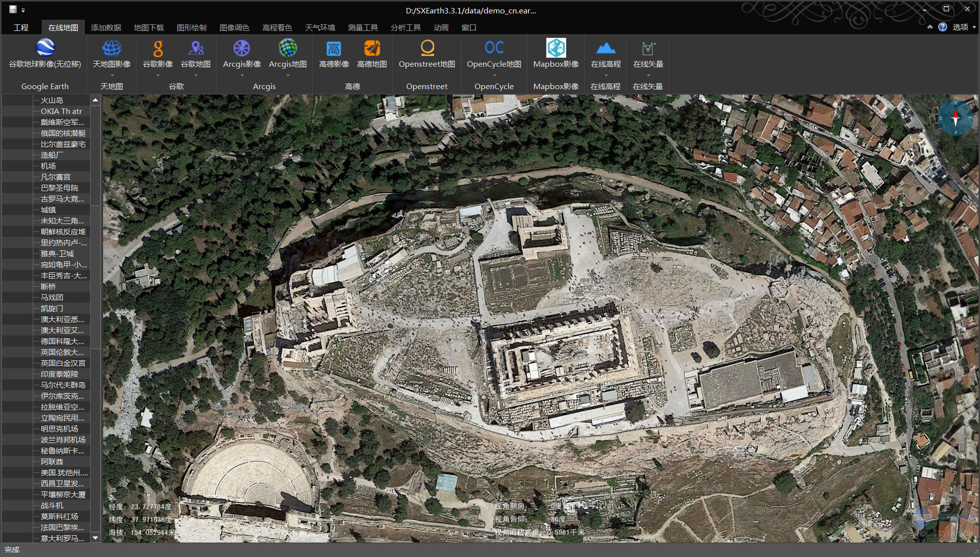Select 英国白金汉宫 in the list

click(63, 363)
